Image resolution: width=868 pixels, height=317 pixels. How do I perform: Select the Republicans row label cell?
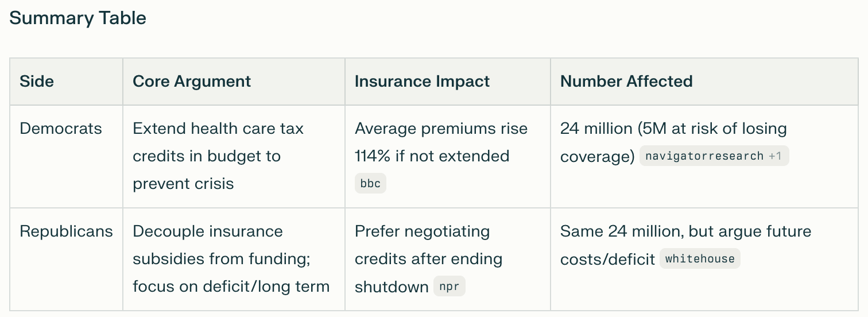66,231
